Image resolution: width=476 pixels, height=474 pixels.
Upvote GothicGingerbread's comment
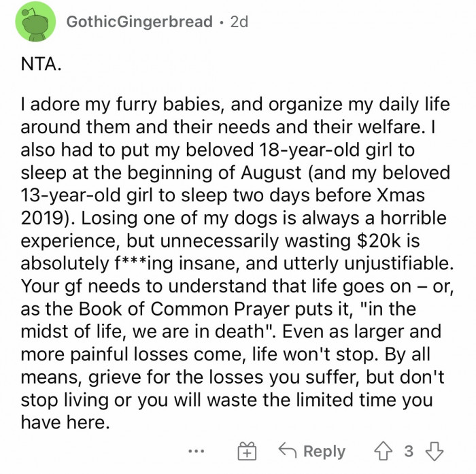click(x=384, y=451)
